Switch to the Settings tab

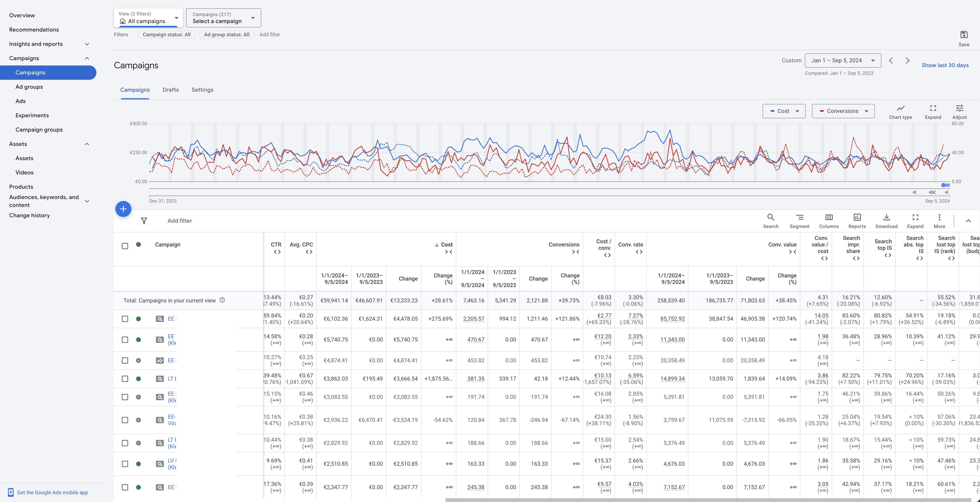tap(202, 90)
